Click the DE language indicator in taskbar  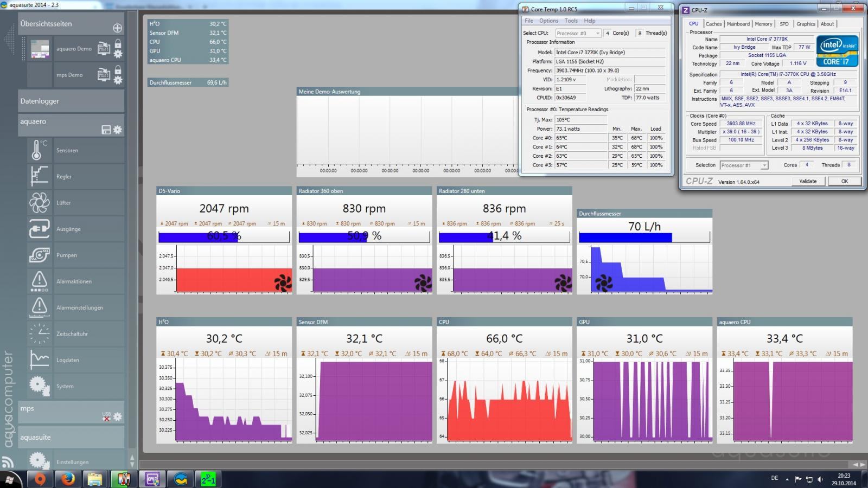[774, 478]
